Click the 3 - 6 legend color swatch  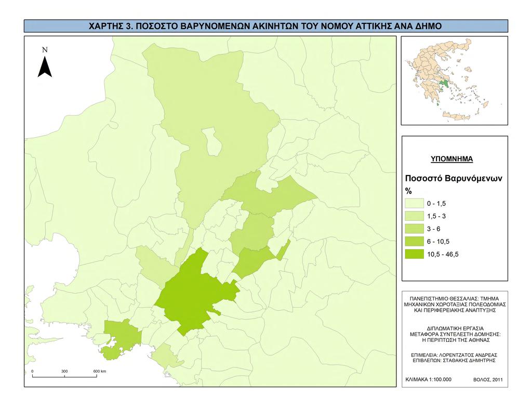pyautogui.click(x=414, y=229)
